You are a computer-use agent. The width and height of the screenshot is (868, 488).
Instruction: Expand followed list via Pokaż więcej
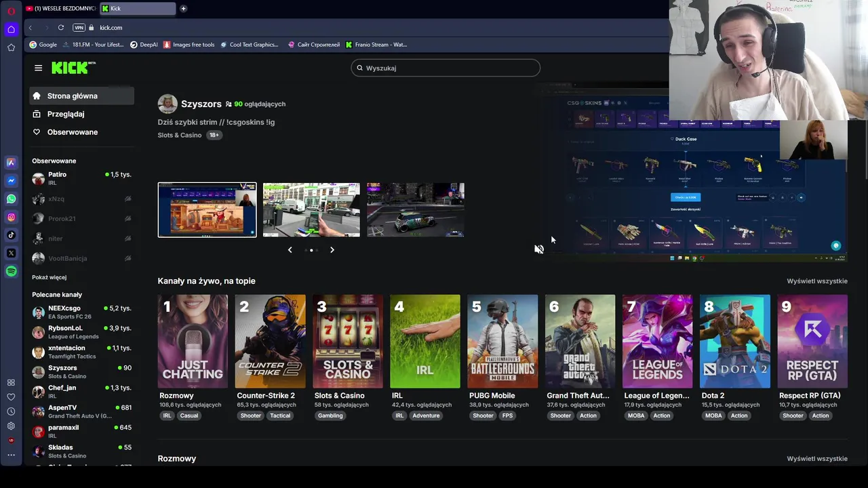[49, 277]
